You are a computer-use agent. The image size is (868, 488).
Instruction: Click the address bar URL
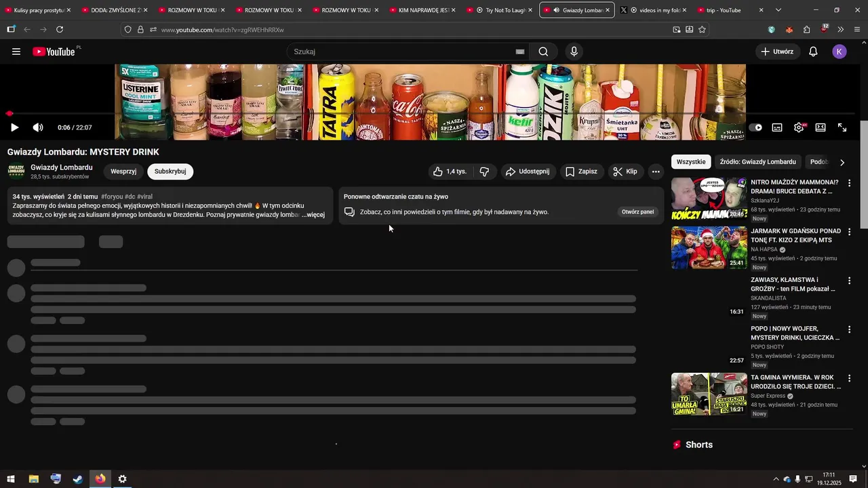point(222,30)
